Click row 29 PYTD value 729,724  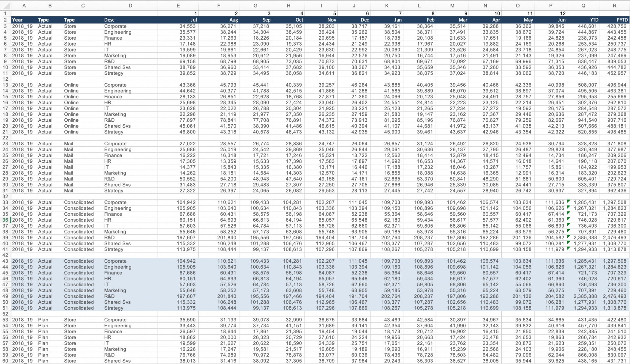615,179
